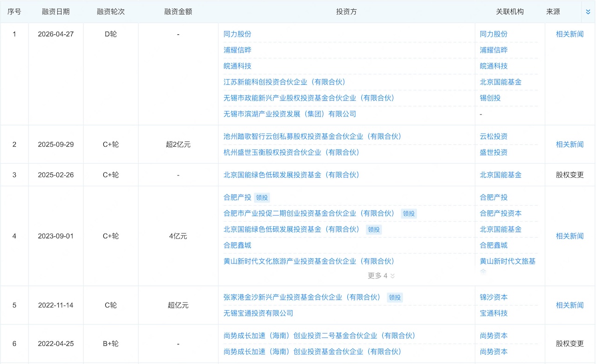The width and height of the screenshot is (596, 364).
Task: Open 无锡宝通投资有限公司 investor link
Action: 258,313
